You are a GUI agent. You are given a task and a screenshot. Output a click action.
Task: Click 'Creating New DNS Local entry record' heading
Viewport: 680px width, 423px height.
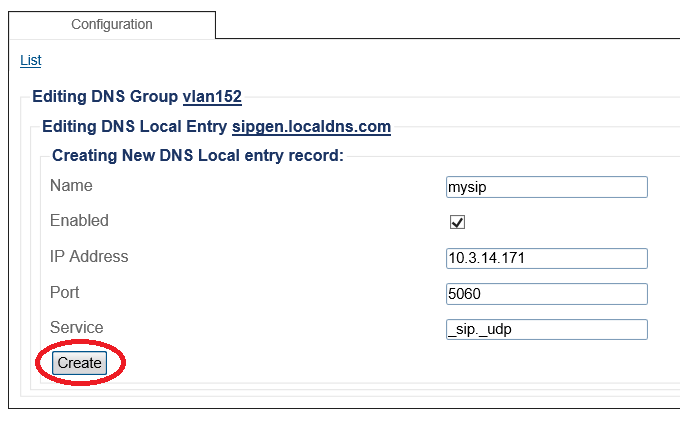[197, 156]
